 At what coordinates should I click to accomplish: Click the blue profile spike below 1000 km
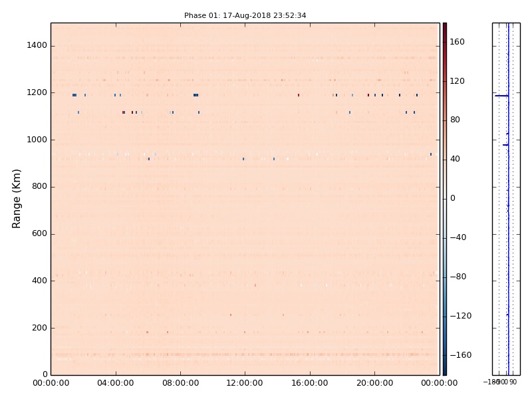(x=505, y=145)
